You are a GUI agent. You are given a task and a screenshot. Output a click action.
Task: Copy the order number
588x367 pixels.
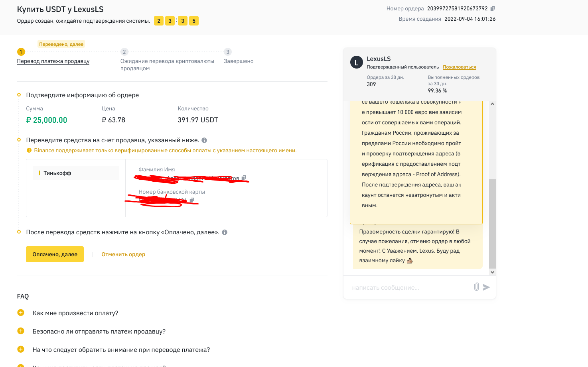pyautogui.click(x=493, y=8)
